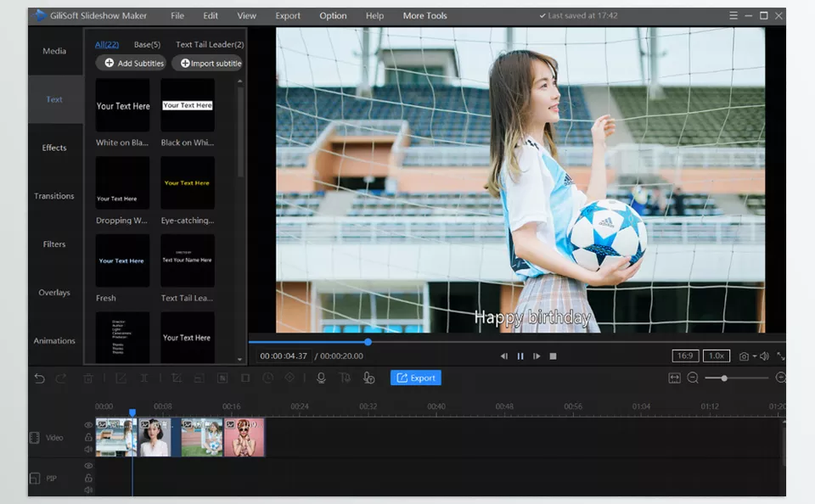Select the Fresh text template
The height and width of the screenshot is (504, 815).
[122, 260]
